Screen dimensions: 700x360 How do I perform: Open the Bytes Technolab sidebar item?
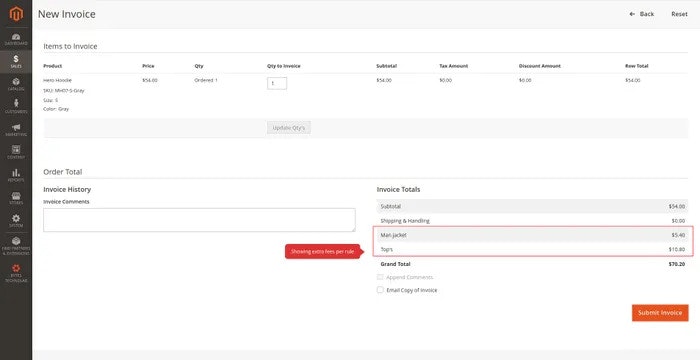pyautogui.click(x=16, y=273)
